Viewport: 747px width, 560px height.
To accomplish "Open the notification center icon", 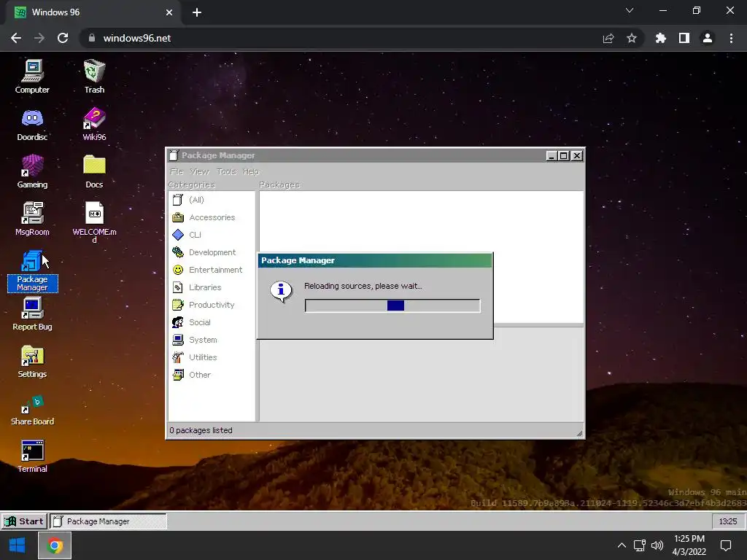I will 726,545.
